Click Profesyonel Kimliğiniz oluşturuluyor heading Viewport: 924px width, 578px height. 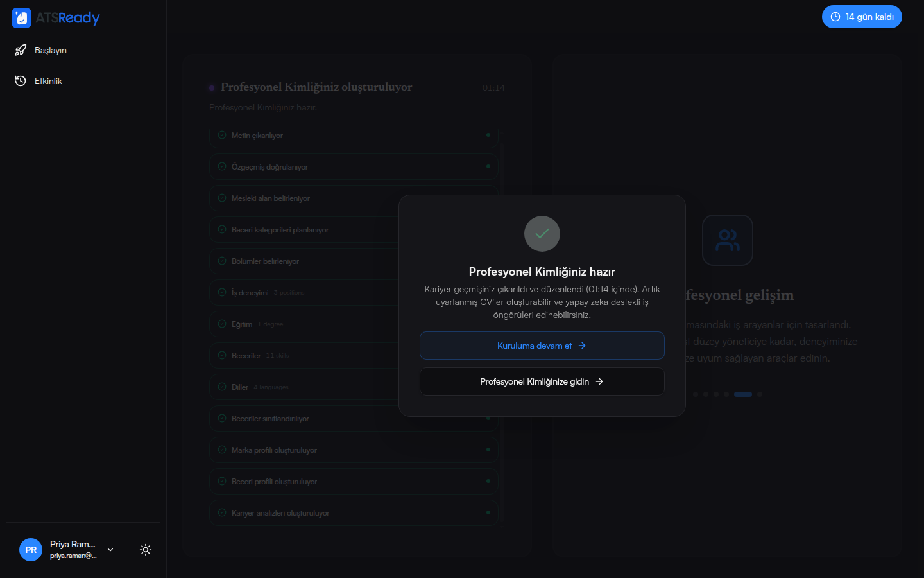[x=316, y=87]
